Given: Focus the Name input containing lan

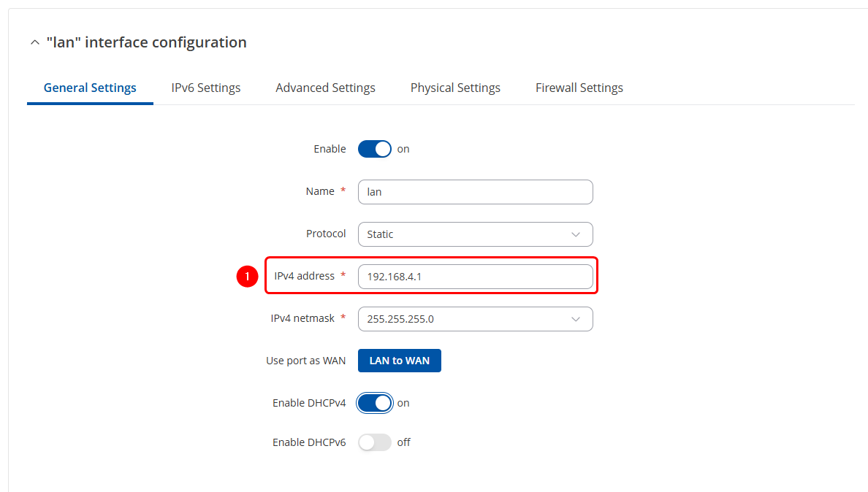Looking at the screenshot, I should tap(475, 192).
